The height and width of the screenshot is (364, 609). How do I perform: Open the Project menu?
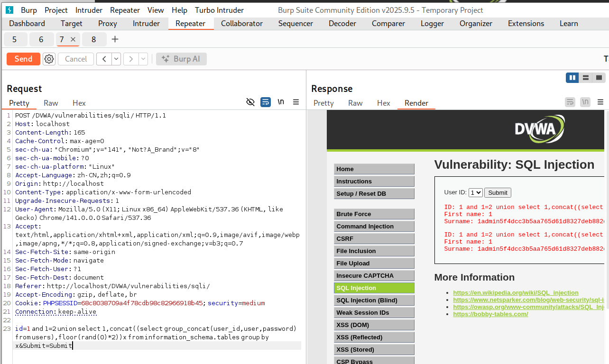(56, 10)
